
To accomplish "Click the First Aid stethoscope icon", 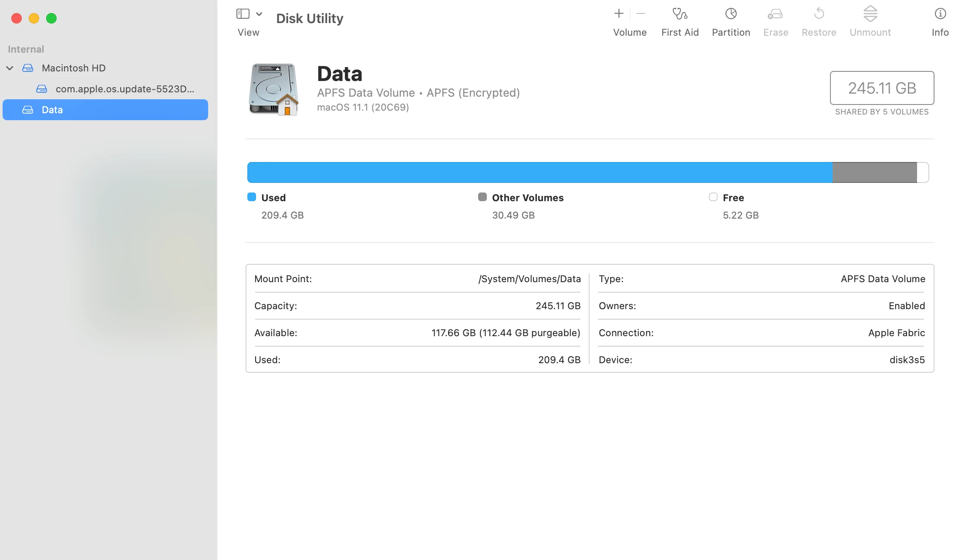I will [x=679, y=14].
